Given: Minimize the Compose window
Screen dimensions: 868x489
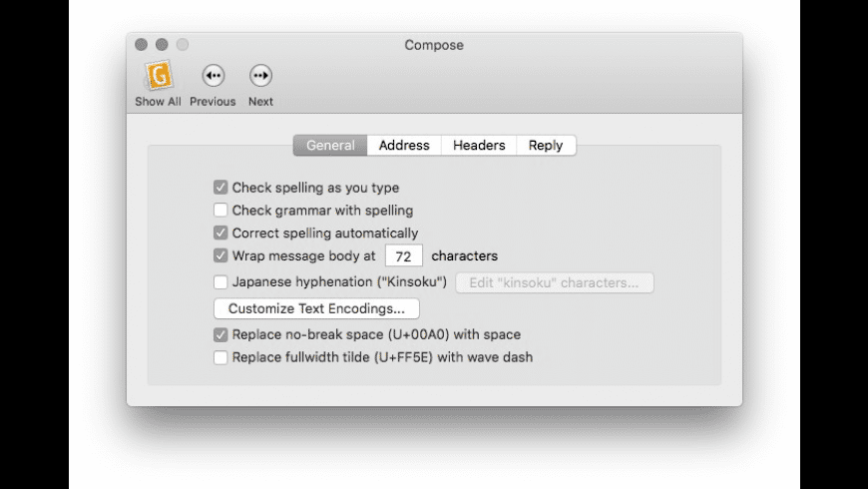Looking at the screenshot, I should pyautogui.click(x=161, y=45).
